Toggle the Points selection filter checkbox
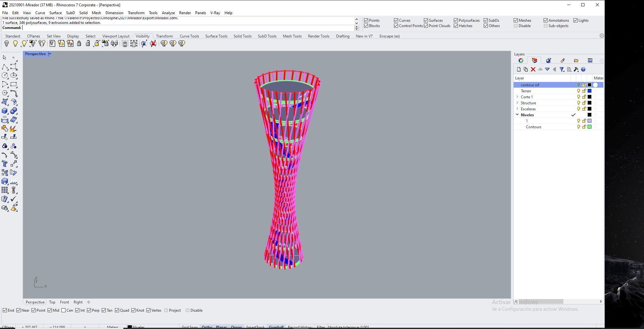 click(x=366, y=20)
